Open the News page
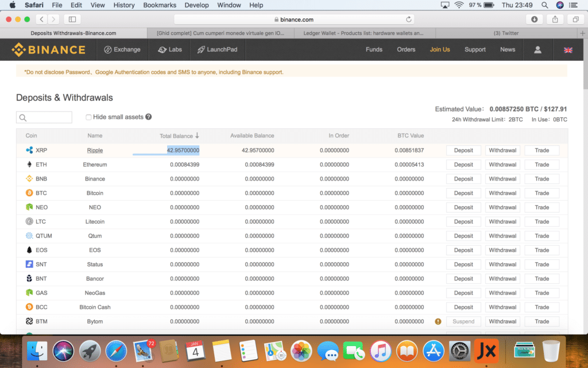 pyautogui.click(x=508, y=49)
